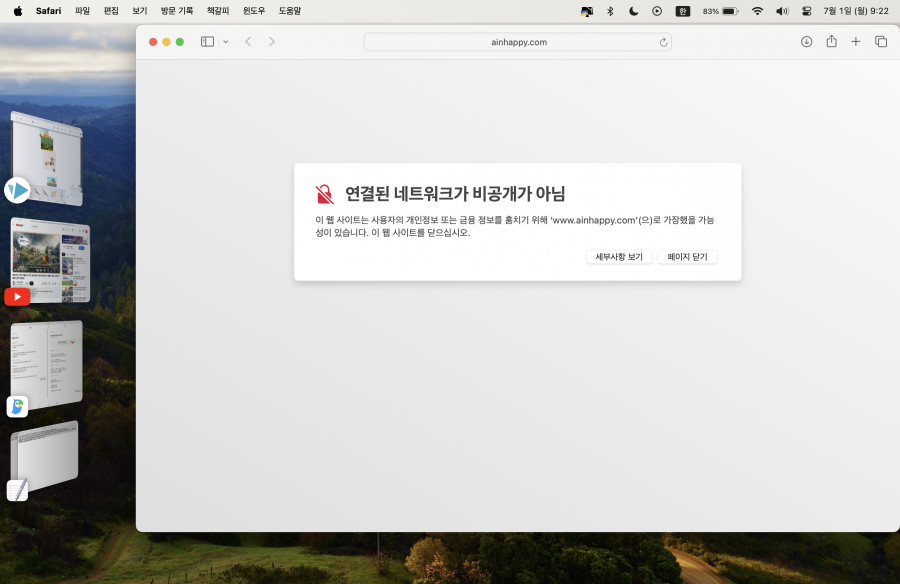Open the 파일 menu
900x584 pixels.
(x=82, y=11)
